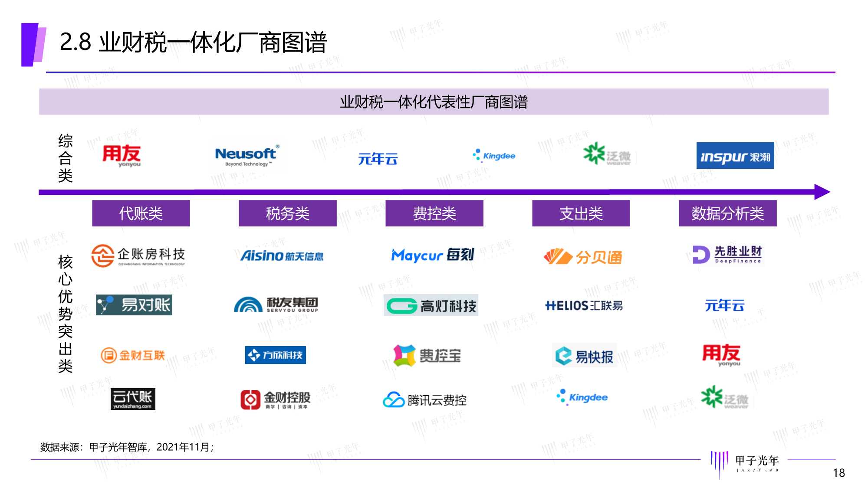Click the 泛微 weaver logo under 数据分析类
Screen dimensions: 868x488
point(725,397)
